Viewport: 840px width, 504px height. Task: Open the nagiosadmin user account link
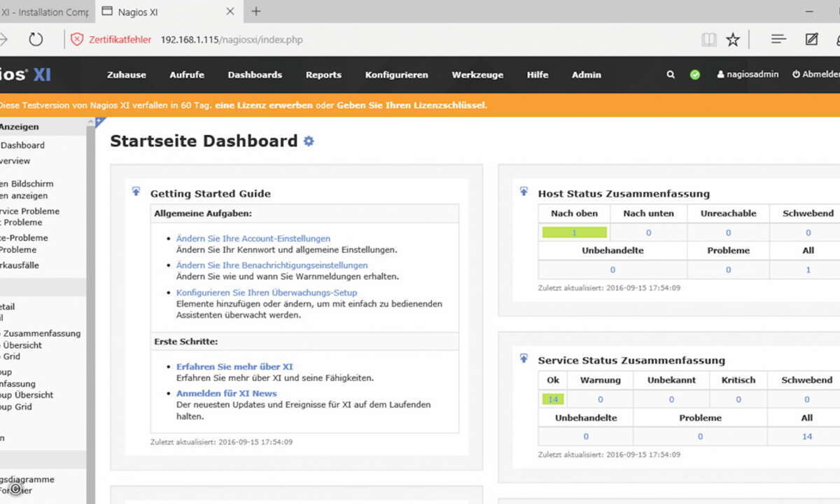click(x=748, y=74)
